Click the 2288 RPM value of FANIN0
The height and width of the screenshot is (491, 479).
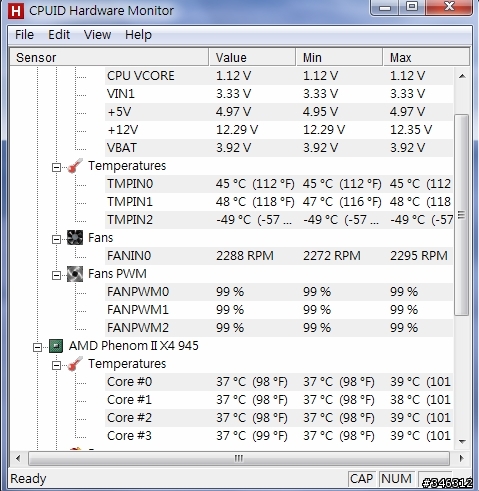(x=245, y=256)
